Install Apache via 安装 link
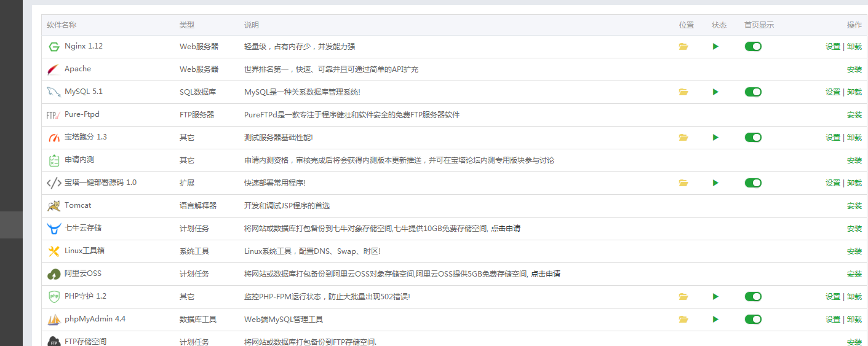868x346 pixels. (x=854, y=69)
